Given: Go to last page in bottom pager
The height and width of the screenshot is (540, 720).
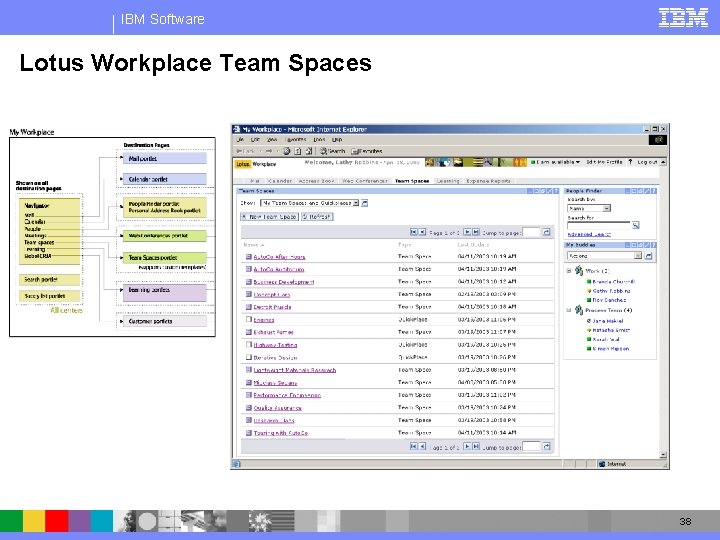Looking at the screenshot, I should [x=476, y=446].
